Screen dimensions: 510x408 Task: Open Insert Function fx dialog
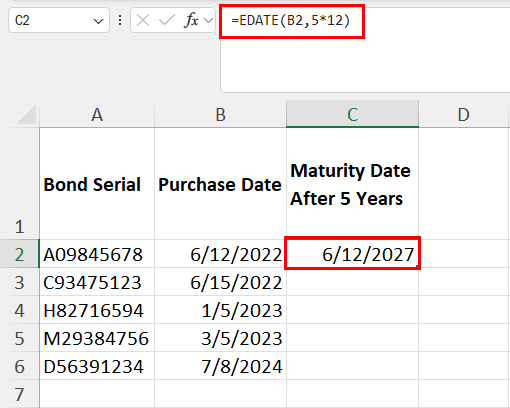[191, 21]
